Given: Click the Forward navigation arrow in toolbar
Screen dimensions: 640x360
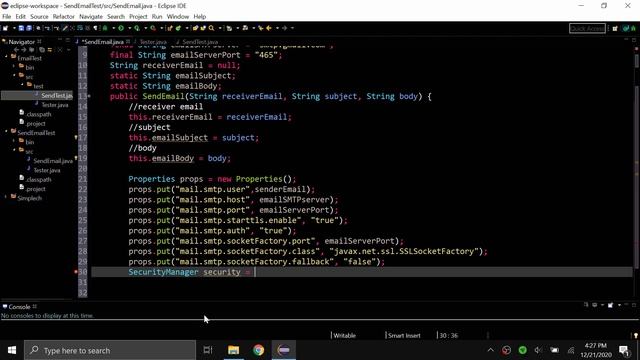Looking at the screenshot, I should (x=285, y=28).
